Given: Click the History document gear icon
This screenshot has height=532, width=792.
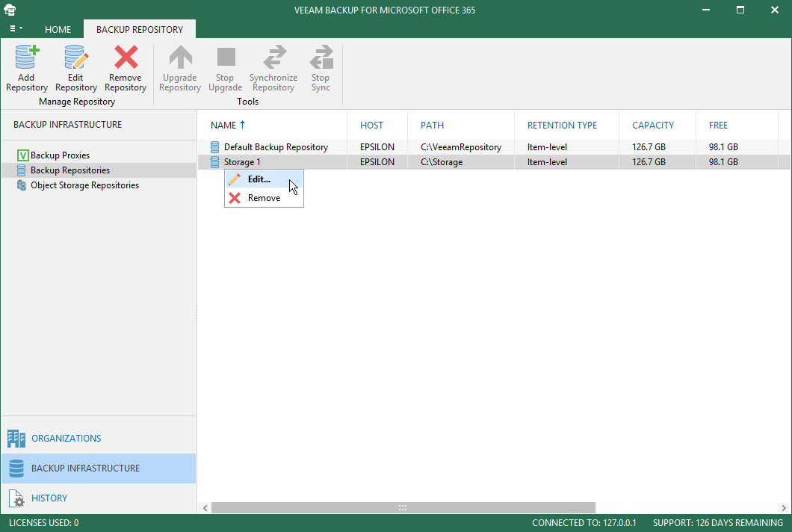Looking at the screenshot, I should [x=16, y=498].
